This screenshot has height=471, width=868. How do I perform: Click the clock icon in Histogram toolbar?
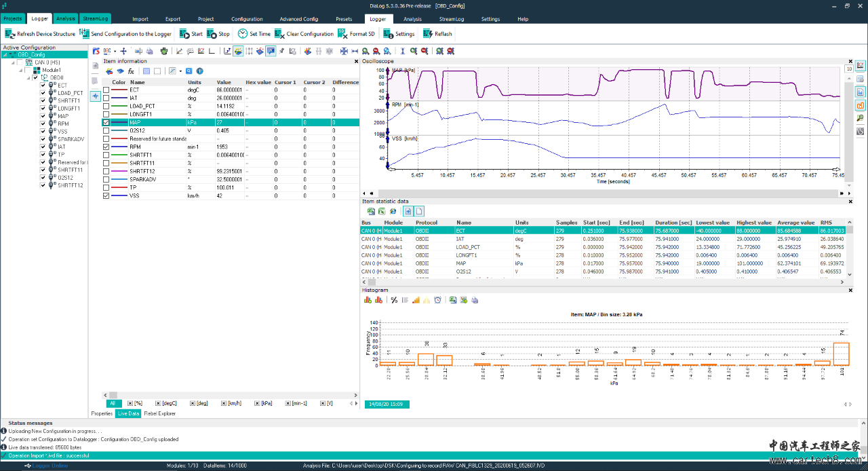(x=438, y=300)
